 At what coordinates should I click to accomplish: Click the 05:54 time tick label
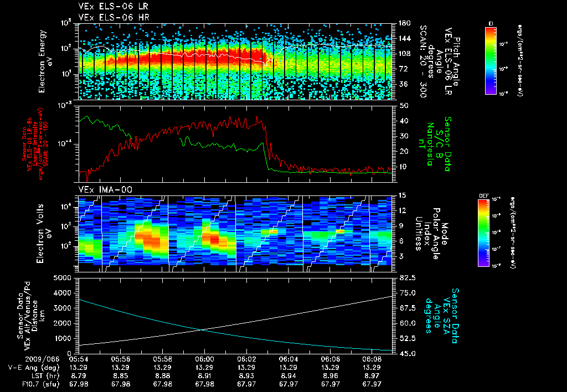coord(79,359)
